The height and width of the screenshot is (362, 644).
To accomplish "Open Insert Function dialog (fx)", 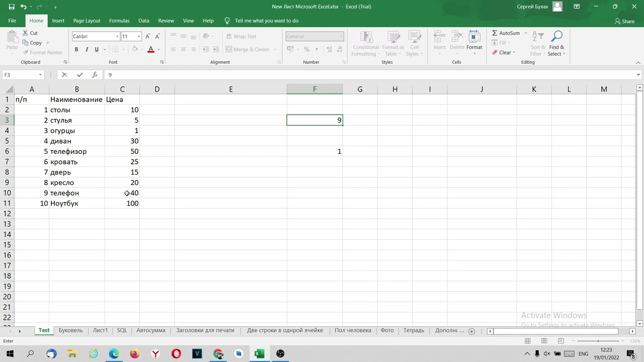I will (x=95, y=74).
